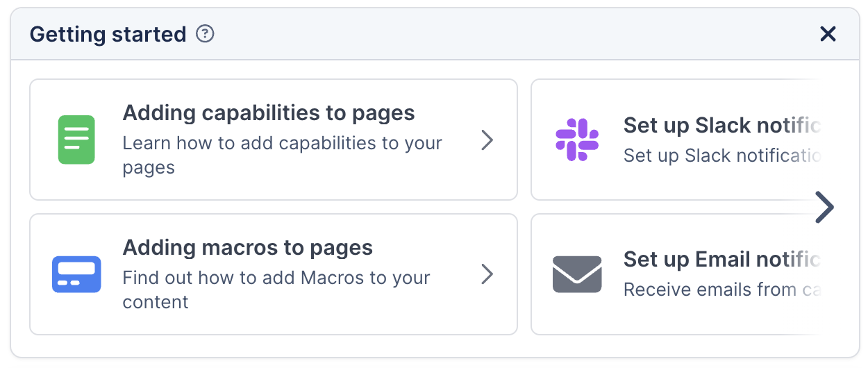The image size is (868, 368).
Task: Click "Find out how to add Macros" description
Action: (276, 278)
